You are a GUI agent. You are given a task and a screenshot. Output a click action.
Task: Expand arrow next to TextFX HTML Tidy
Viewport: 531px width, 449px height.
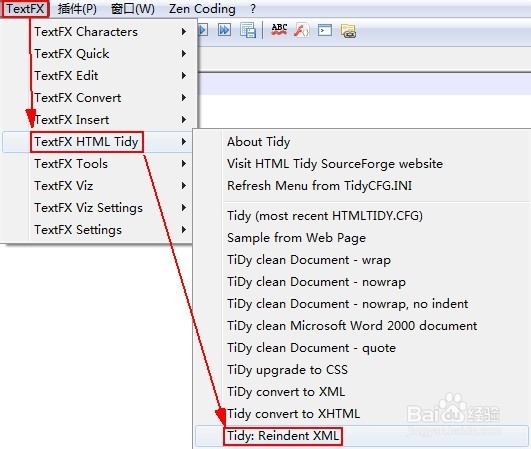coord(184,142)
